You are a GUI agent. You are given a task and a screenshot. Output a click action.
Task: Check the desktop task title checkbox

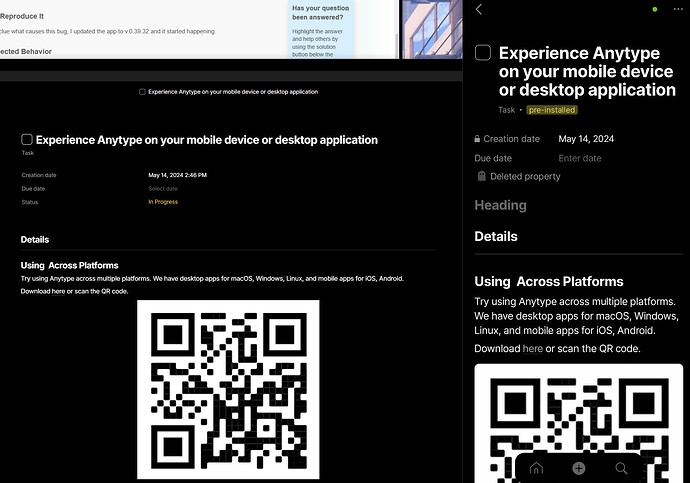(x=27, y=139)
